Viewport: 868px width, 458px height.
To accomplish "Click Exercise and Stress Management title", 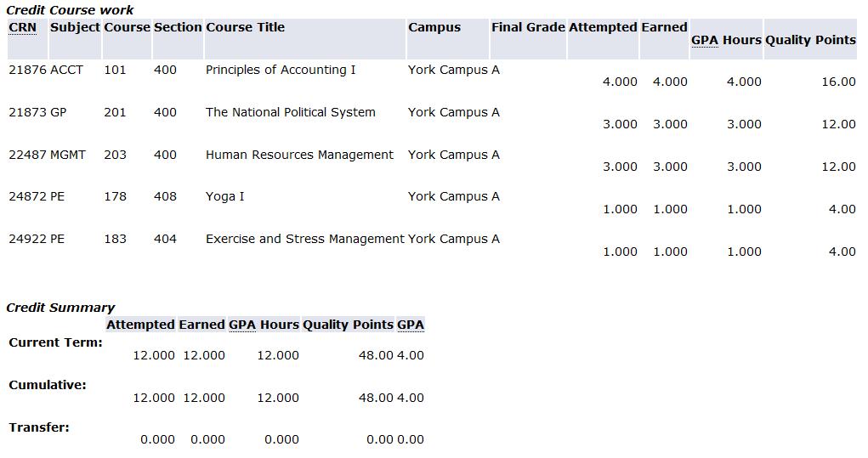I will [x=305, y=239].
